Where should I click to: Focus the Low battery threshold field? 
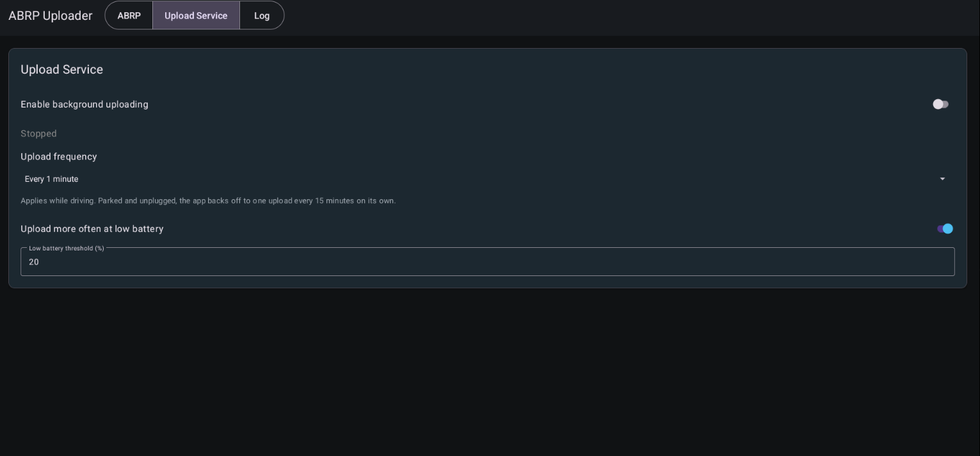pos(487,261)
